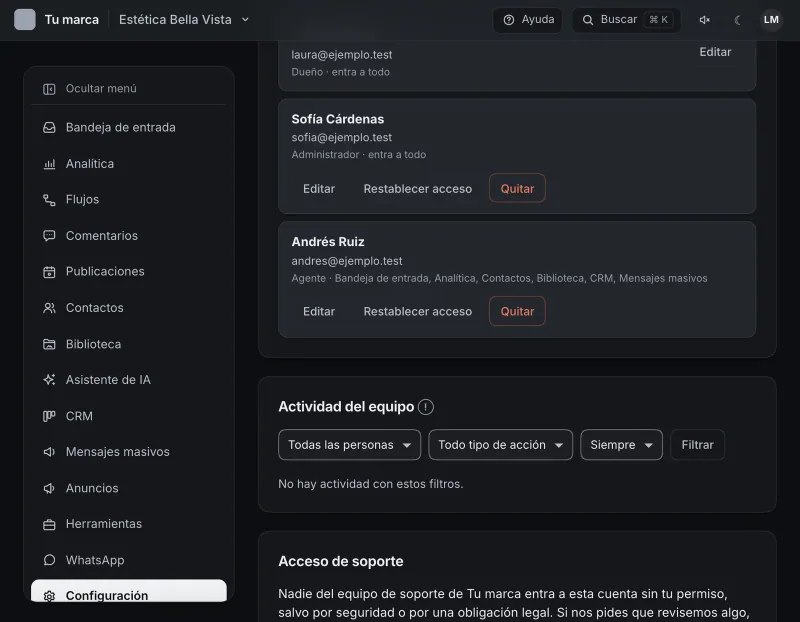Open the Ayuda help button

pyautogui.click(x=528, y=20)
